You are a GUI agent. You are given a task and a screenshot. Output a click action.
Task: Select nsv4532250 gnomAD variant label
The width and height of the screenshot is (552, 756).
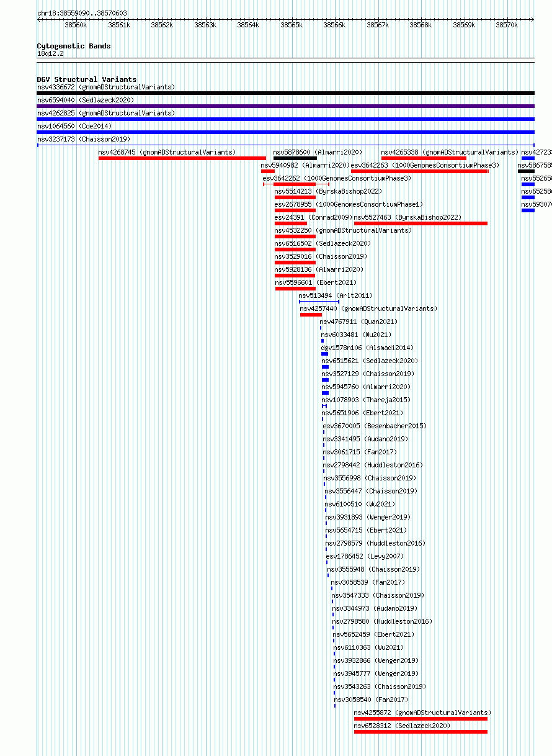[x=344, y=230]
